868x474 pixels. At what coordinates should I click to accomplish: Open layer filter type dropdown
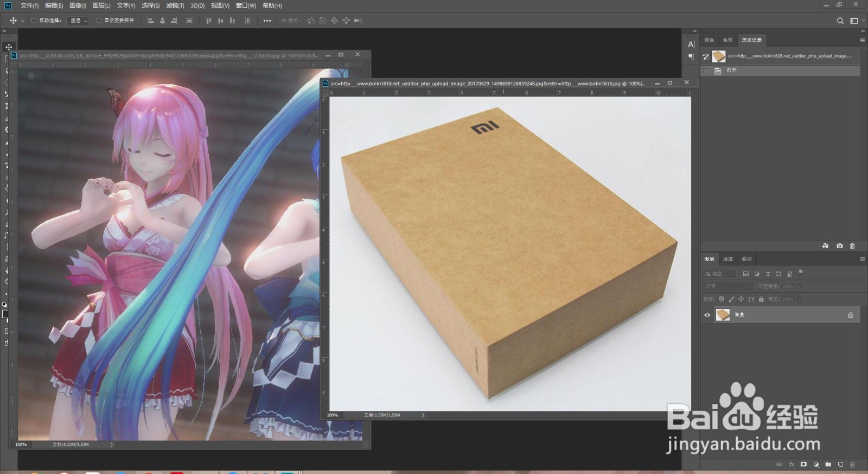pyautogui.click(x=719, y=274)
